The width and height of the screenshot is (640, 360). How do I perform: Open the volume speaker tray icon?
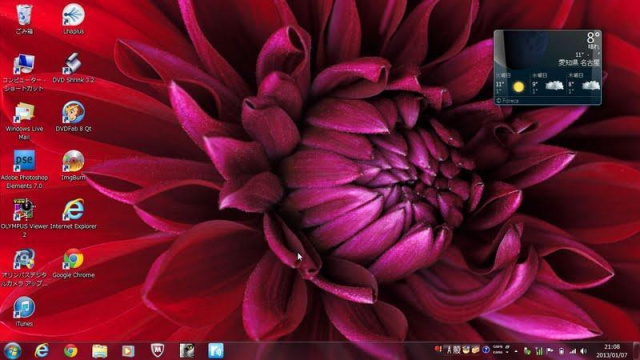coord(584,351)
